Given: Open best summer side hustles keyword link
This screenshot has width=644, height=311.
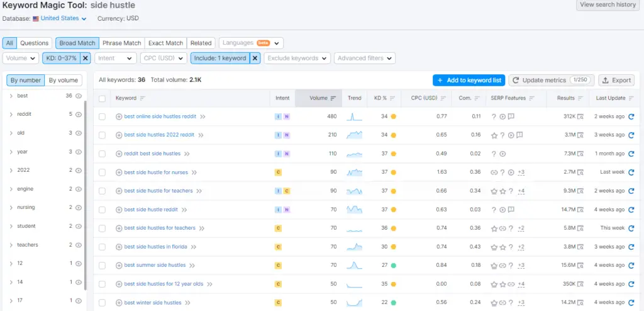Looking at the screenshot, I should [155, 265].
